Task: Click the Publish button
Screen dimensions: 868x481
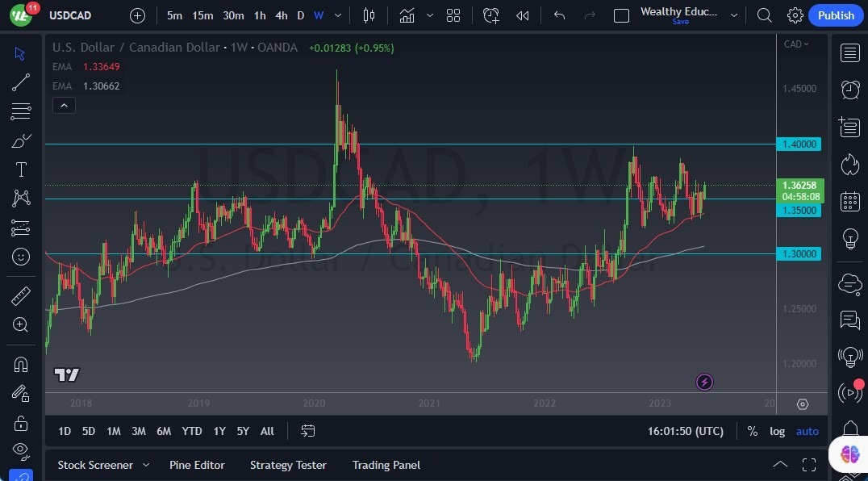Action: click(x=836, y=15)
